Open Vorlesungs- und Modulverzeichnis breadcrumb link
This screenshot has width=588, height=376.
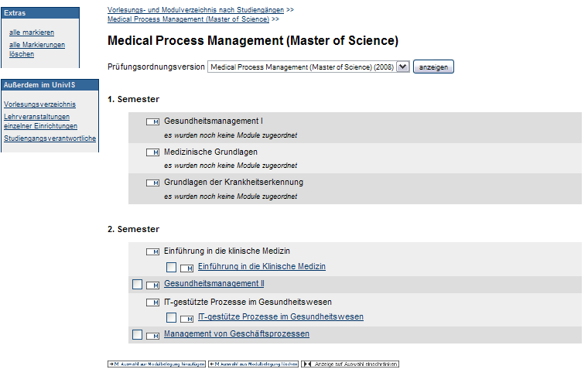(196, 10)
